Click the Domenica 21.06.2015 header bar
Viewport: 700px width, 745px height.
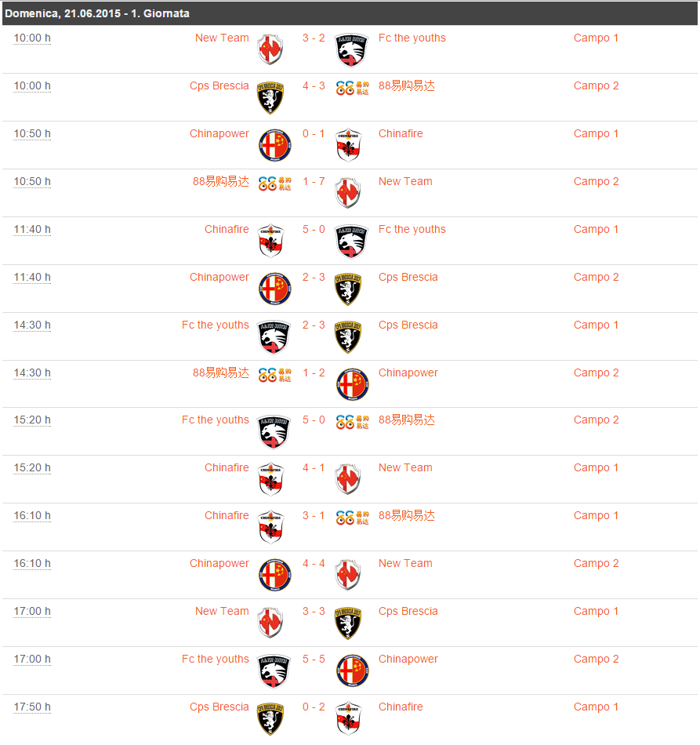click(x=350, y=13)
